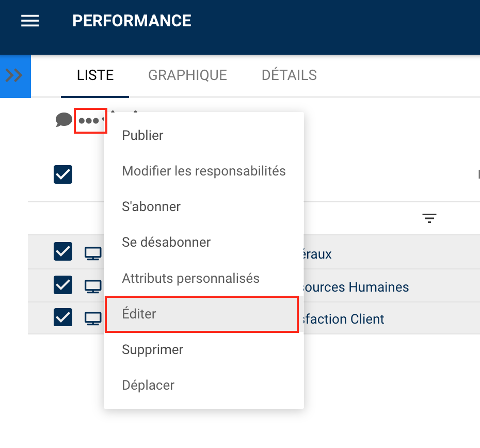
Task: Open the hamburger navigation menu
Action: 30,21
